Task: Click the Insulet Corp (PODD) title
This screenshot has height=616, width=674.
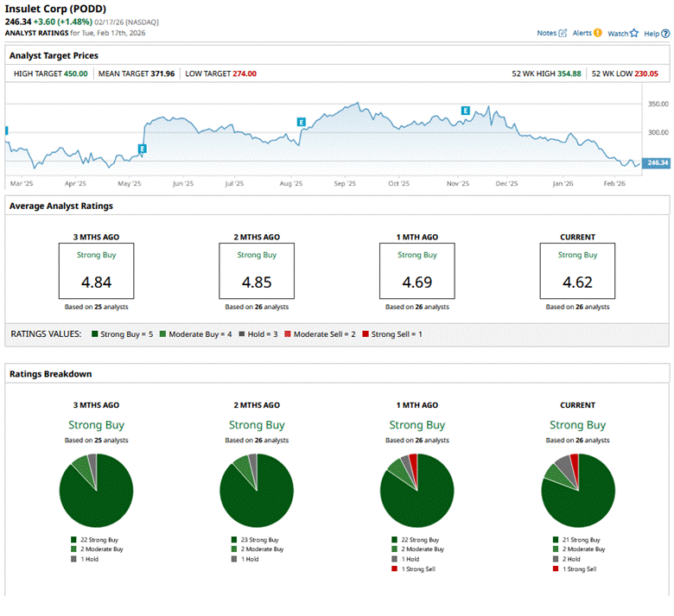Action: point(53,8)
